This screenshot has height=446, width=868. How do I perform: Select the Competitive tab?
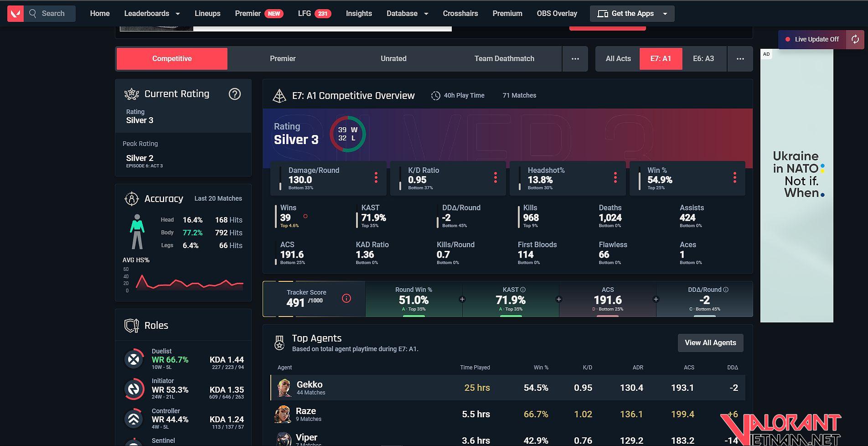(172, 59)
